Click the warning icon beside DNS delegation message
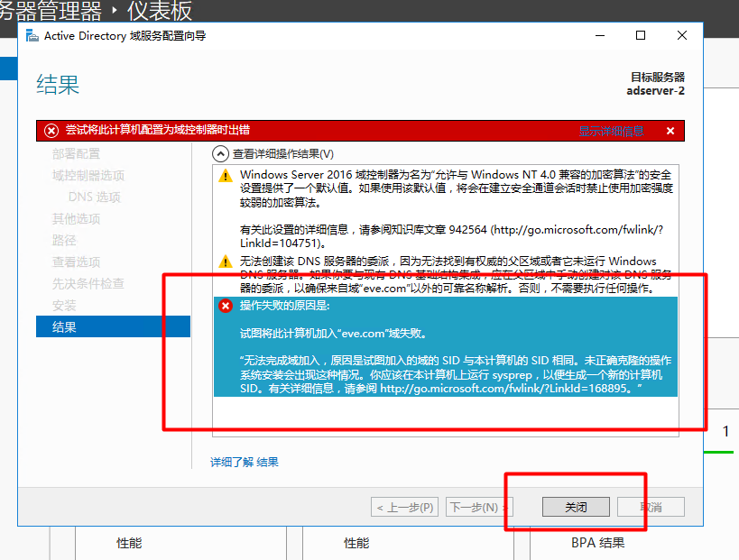This screenshot has width=739, height=560. click(226, 261)
